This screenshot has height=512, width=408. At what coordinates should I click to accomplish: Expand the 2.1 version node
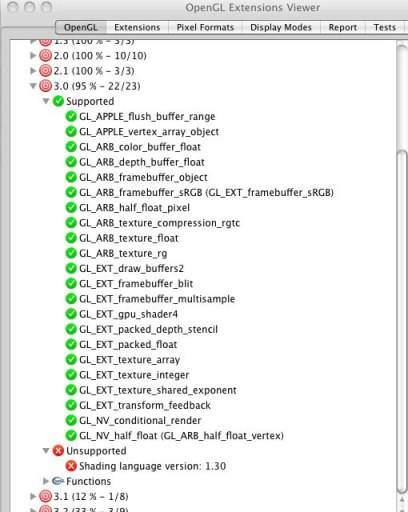pos(33,71)
